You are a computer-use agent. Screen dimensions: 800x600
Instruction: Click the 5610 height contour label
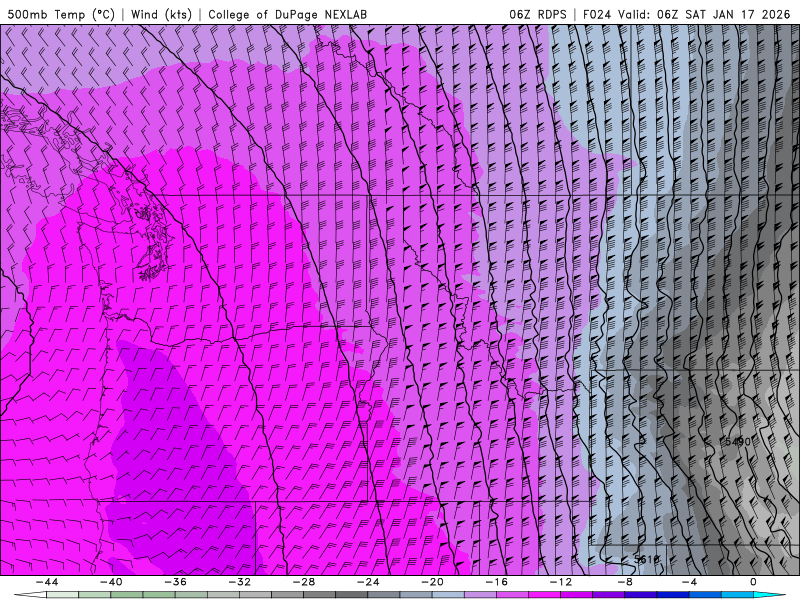pos(647,560)
